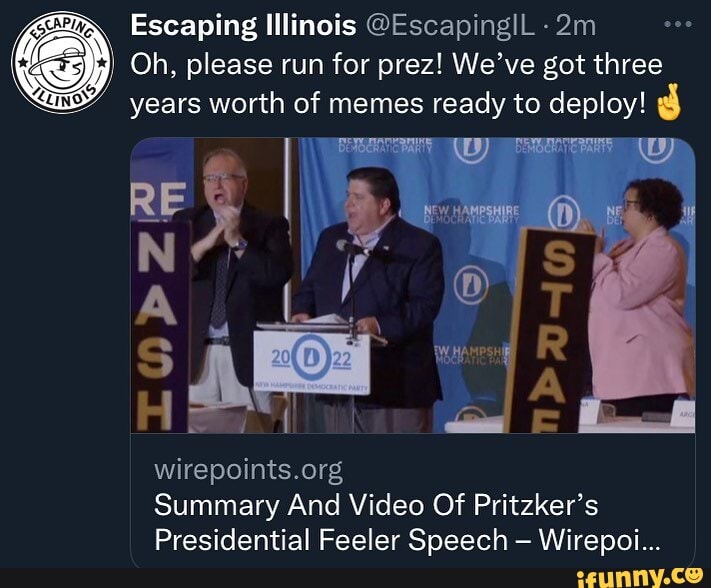
Task: Visit the wirepoints.org domain link
Action: pyautogui.click(x=248, y=470)
